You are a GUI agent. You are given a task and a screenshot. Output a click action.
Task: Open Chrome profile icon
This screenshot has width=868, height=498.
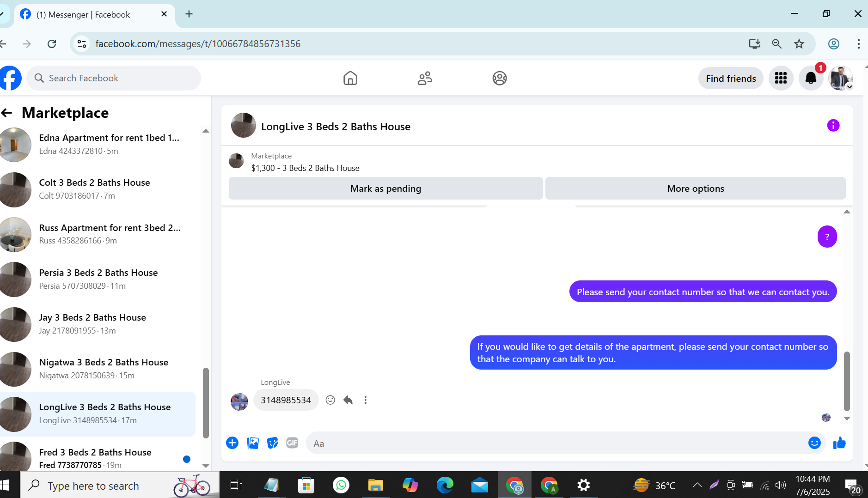point(834,44)
